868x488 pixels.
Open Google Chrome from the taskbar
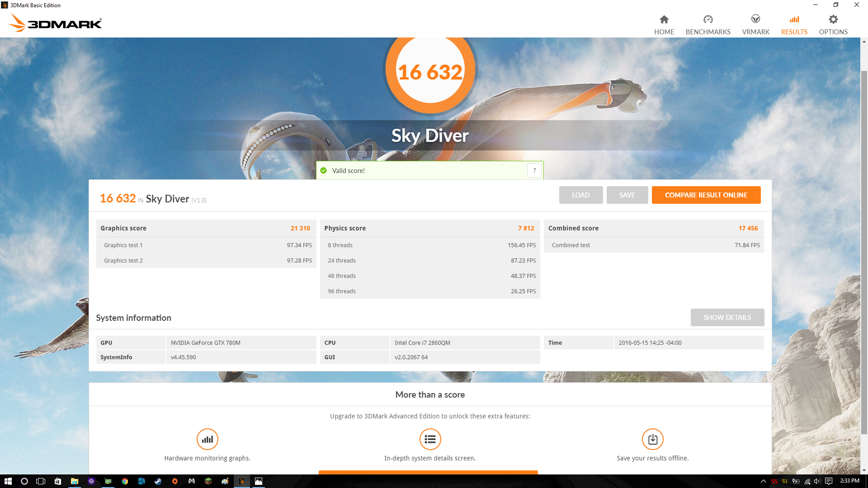pyautogui.click(x=125, y=481)
